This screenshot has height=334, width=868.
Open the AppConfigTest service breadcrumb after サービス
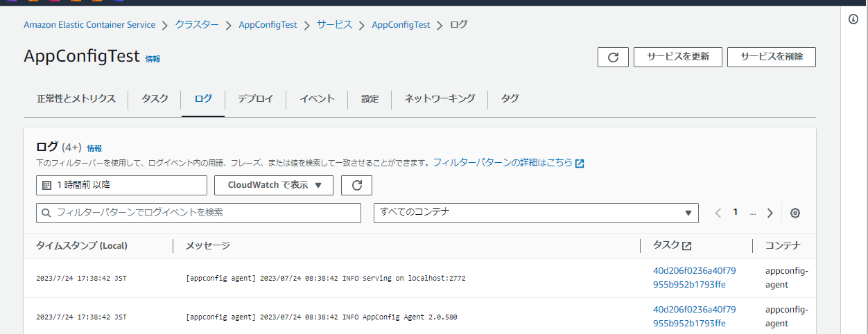(x=401, y=25)
